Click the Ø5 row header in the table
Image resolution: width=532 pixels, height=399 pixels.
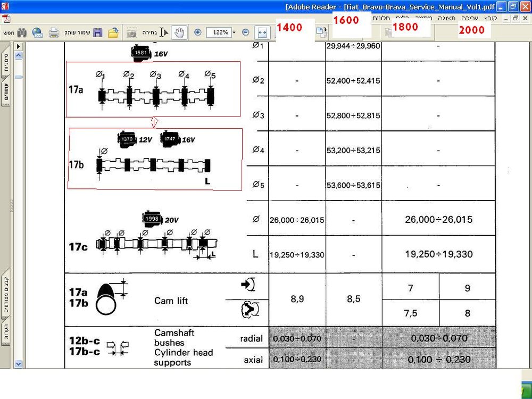pos(258,185)
